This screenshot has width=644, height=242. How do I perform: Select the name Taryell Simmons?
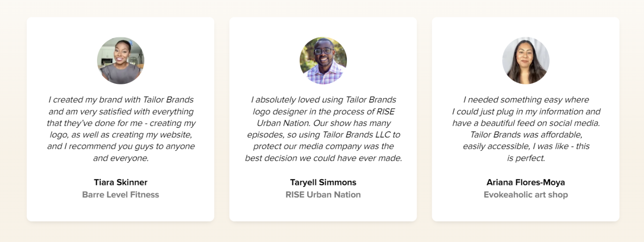click(x=323, y=182)
